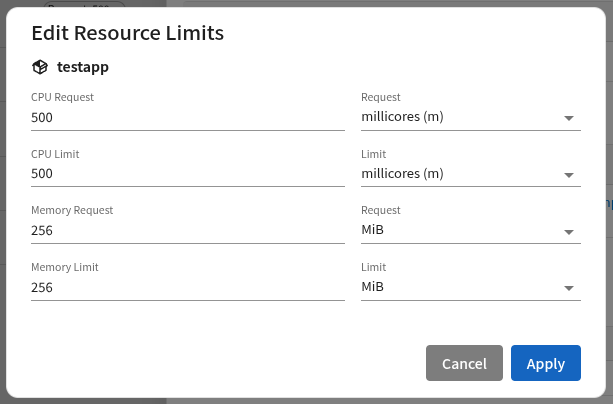Open the CPU Limit millicores unit dropdown

click(x=458, y=174)
